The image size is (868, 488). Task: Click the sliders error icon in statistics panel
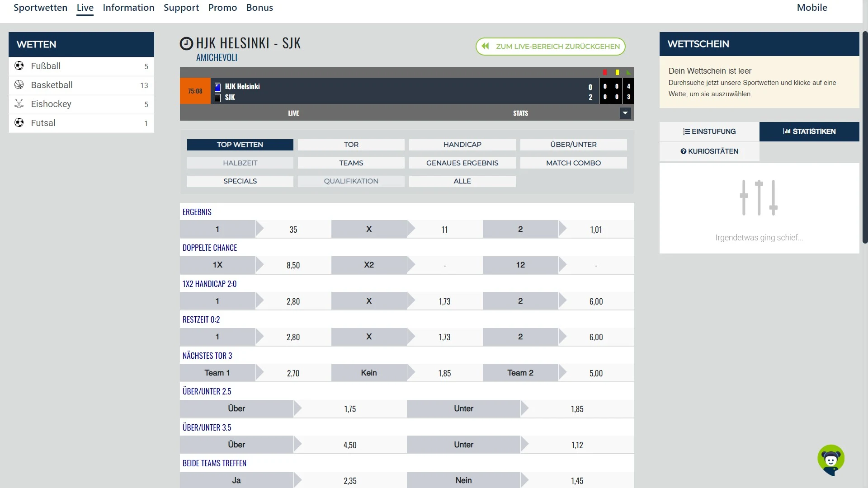pyautogui.click(x=759, y=197)
